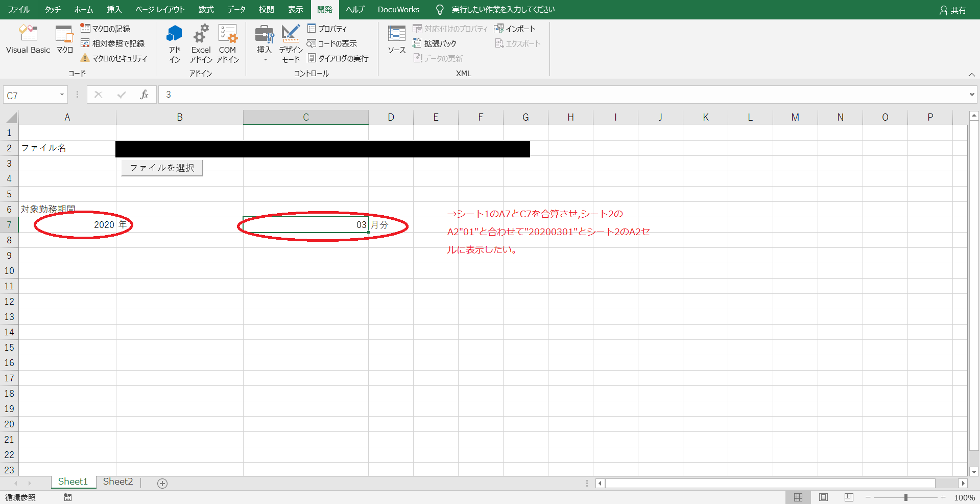The height and width of the screenshot is (504, 980).
Task: Click 対応付けのプロパティ
Action: (450, 29)
